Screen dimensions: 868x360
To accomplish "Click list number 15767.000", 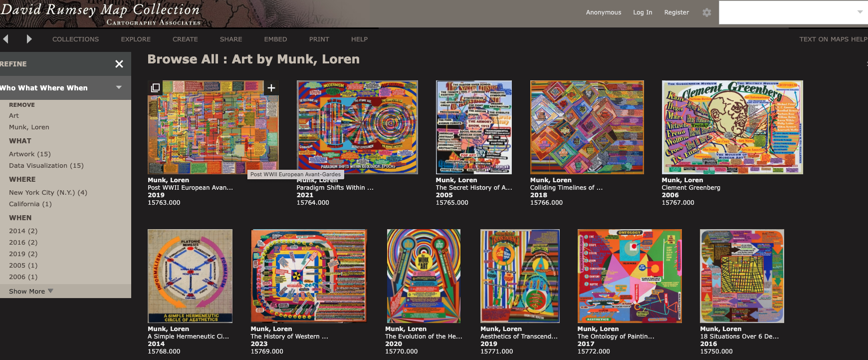I will click(678, 203).
